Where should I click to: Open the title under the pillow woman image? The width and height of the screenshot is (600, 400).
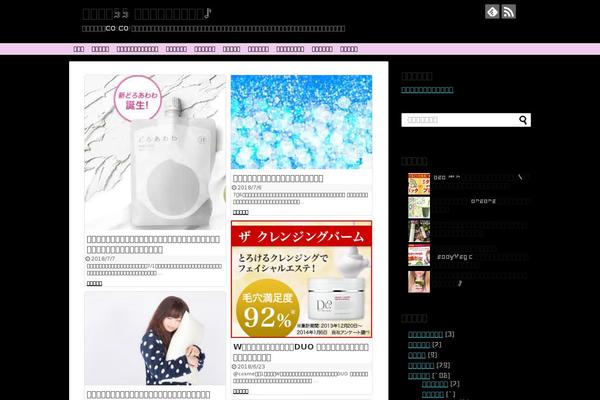148,395
